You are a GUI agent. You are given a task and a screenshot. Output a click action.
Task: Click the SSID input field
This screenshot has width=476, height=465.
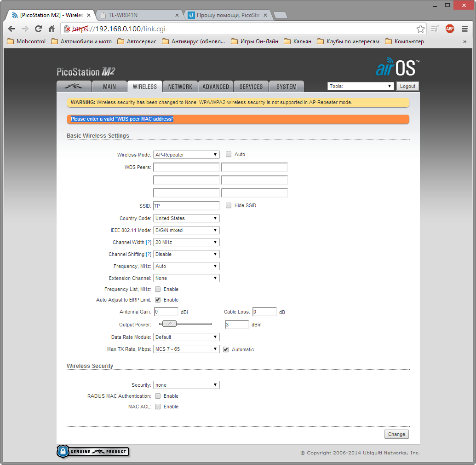point(186,206)
